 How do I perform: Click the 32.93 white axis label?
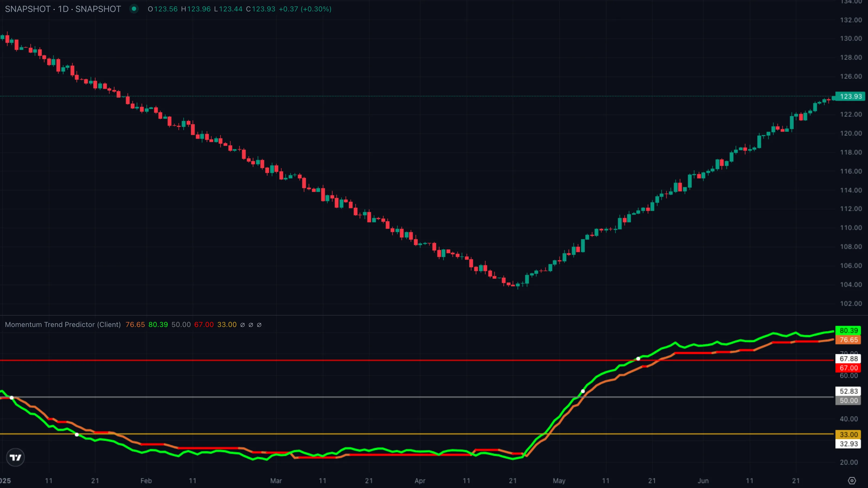coord(848,444)
